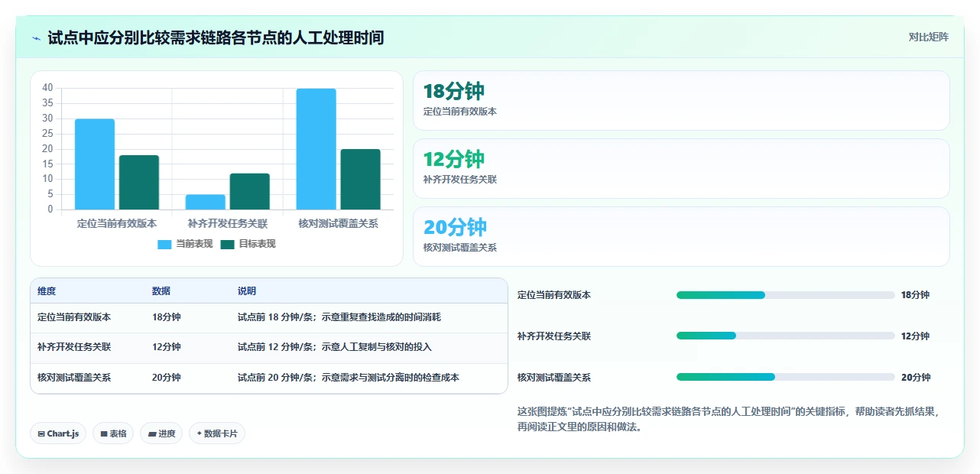
Task: Click table cell 定位当前有效版本
Action: 74,317
